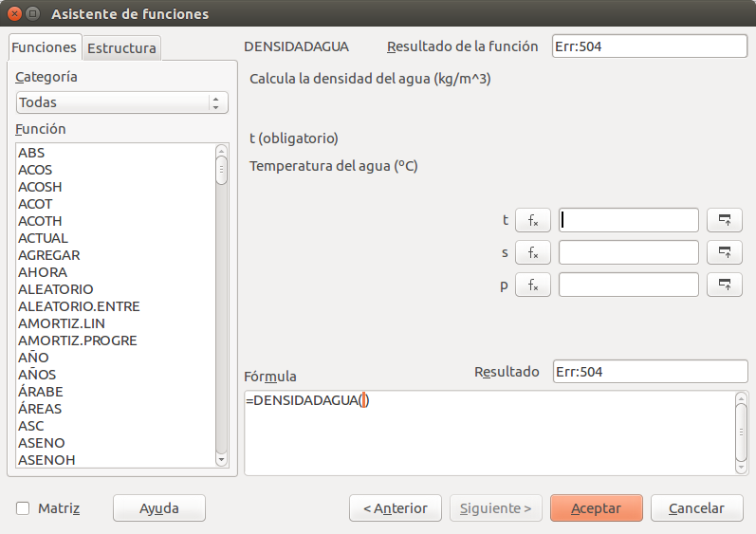
Task: Click function list scroll up arrow
Action: 221,151
